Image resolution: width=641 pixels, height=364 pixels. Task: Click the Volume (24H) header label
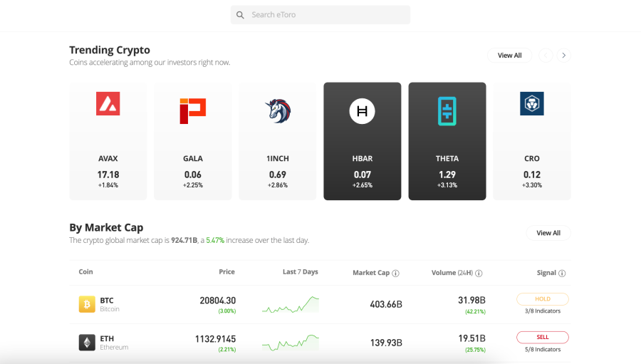point(452,273)
